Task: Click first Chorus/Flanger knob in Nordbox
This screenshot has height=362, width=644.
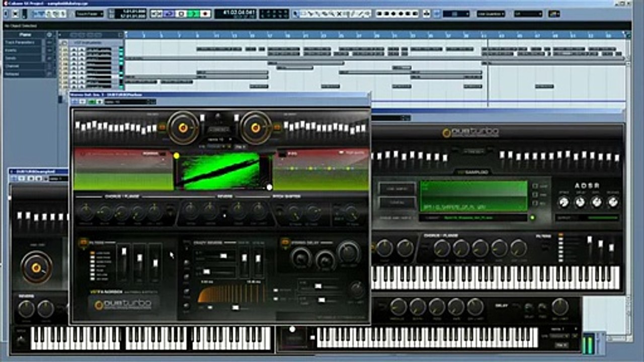Action: point(86,213)
